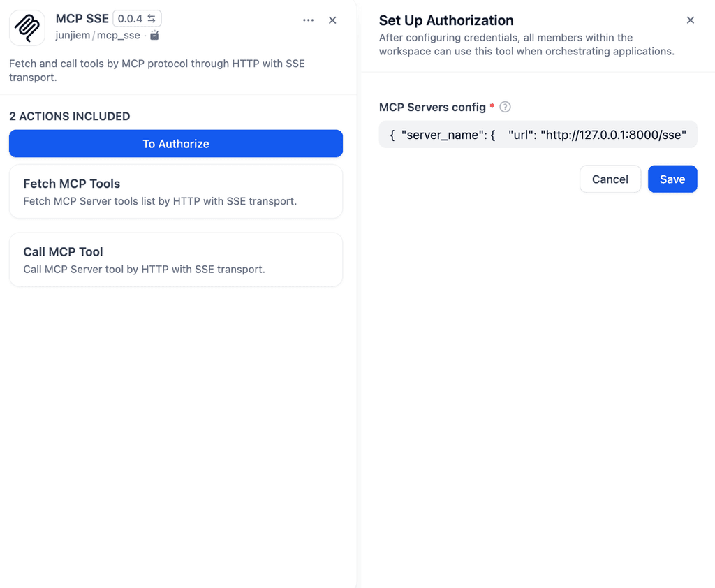Open the MCP Servers config help tooltip icon

click(505, 107)
